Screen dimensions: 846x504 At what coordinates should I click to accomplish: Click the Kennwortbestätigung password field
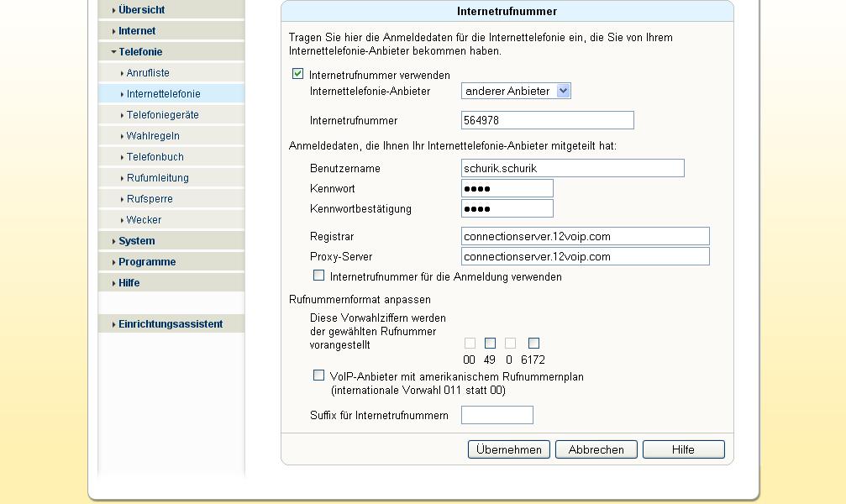coord(507,209)
